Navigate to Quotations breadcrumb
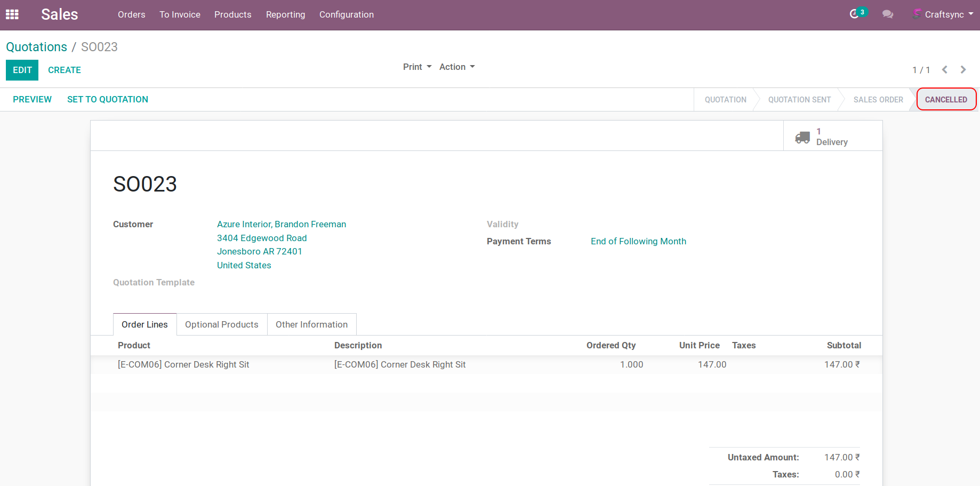The height and width of the screenshot is (486, 980). click(36, 47)
